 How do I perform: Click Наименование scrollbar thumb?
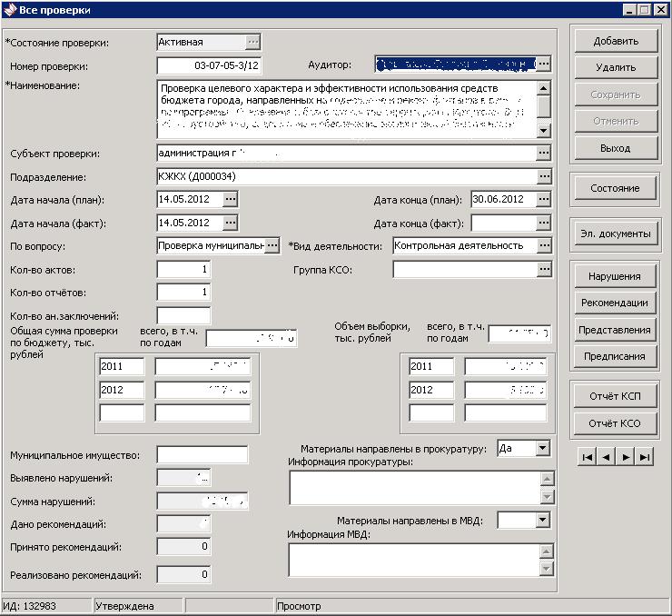(x=543, y=106)
